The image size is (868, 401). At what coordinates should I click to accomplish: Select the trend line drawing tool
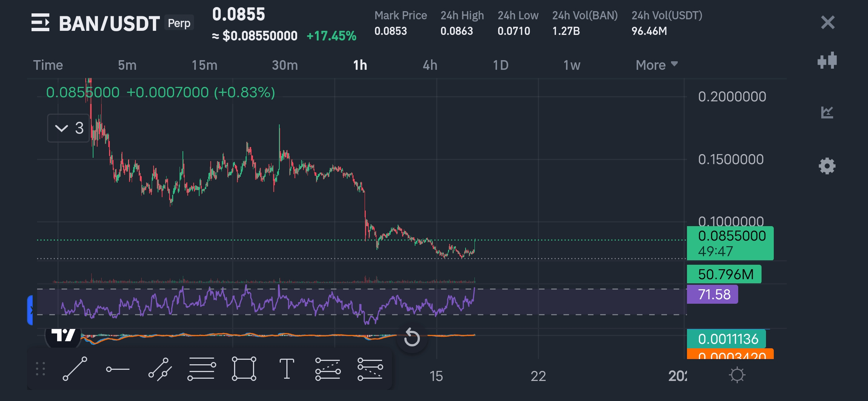(x=75, y=369)
